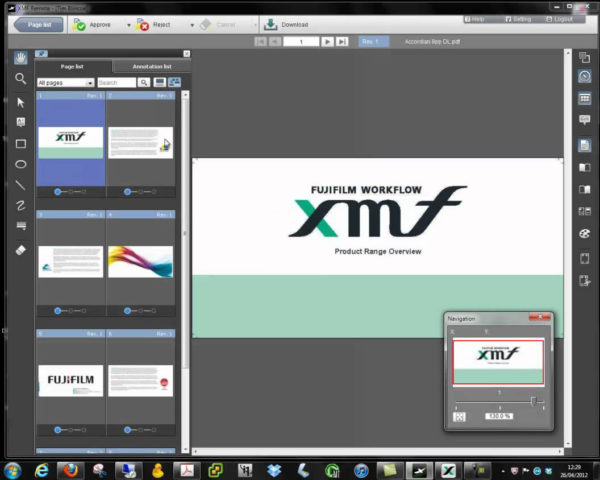Close the Navigation panel

(x=540, y=317)
